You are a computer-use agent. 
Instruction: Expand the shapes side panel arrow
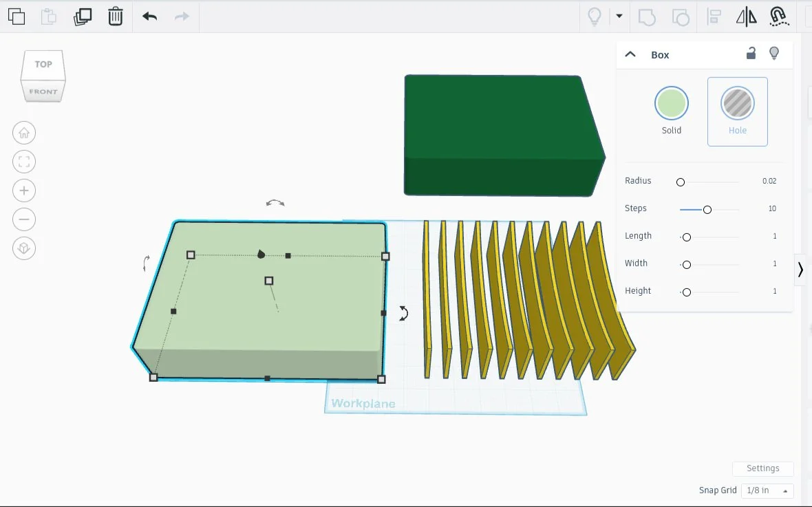(800, 270)
